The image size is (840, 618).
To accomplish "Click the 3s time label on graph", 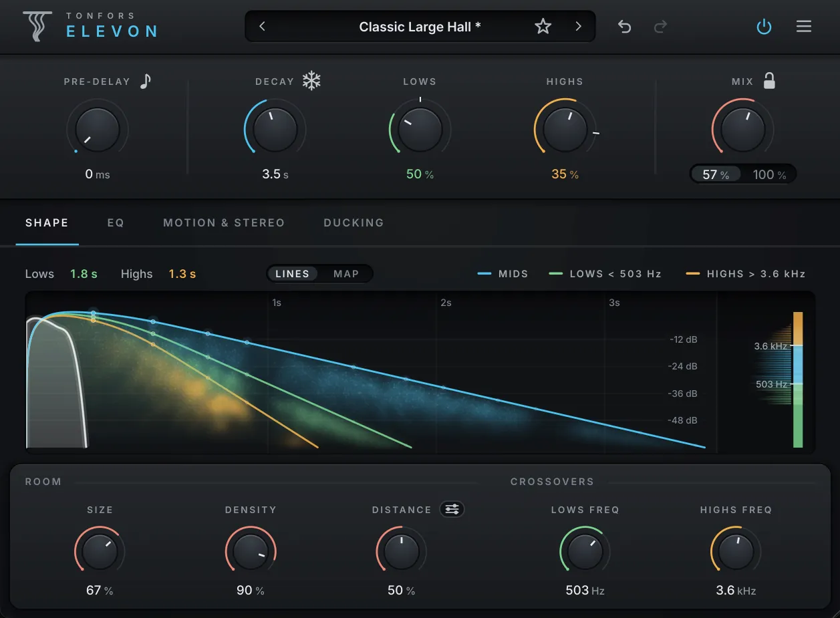I will coord(614,303).
